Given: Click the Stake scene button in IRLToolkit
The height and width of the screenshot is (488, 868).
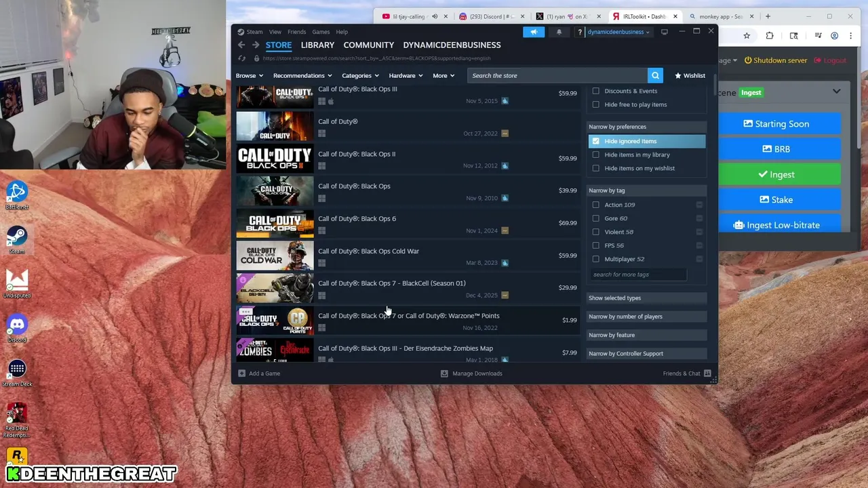Looking at the screenshot, I should (776, 200).
